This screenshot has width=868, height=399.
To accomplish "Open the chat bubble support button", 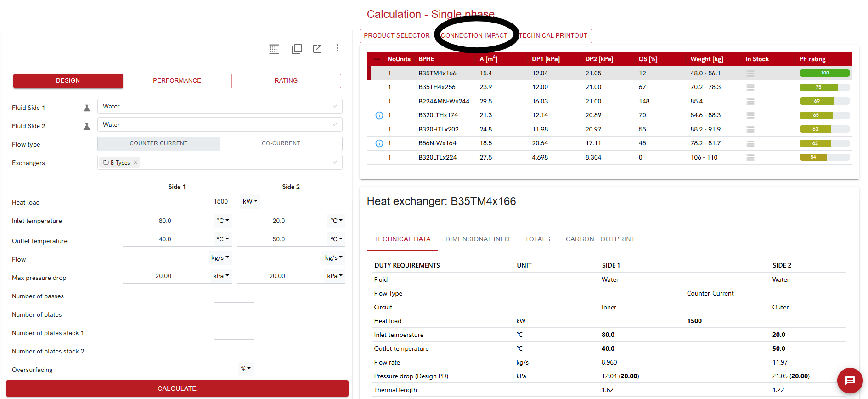I will point(850,381).
